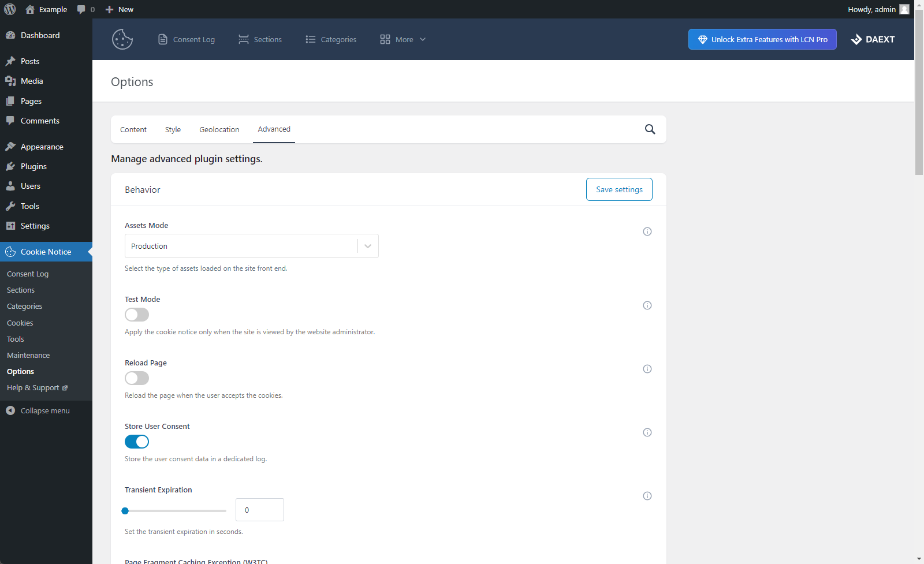Switch to the Geolocation tab
The image size is (924, 564).
point(219,129)
